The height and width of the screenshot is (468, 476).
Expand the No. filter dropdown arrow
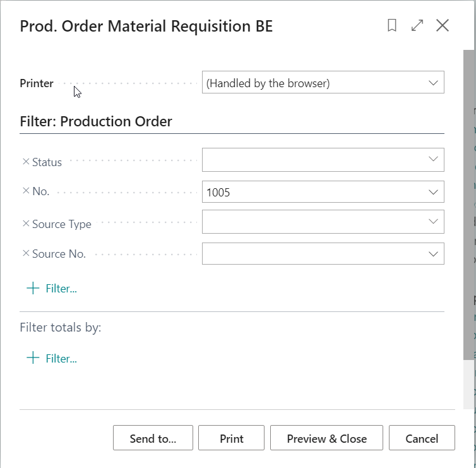[x=433, y=192]
